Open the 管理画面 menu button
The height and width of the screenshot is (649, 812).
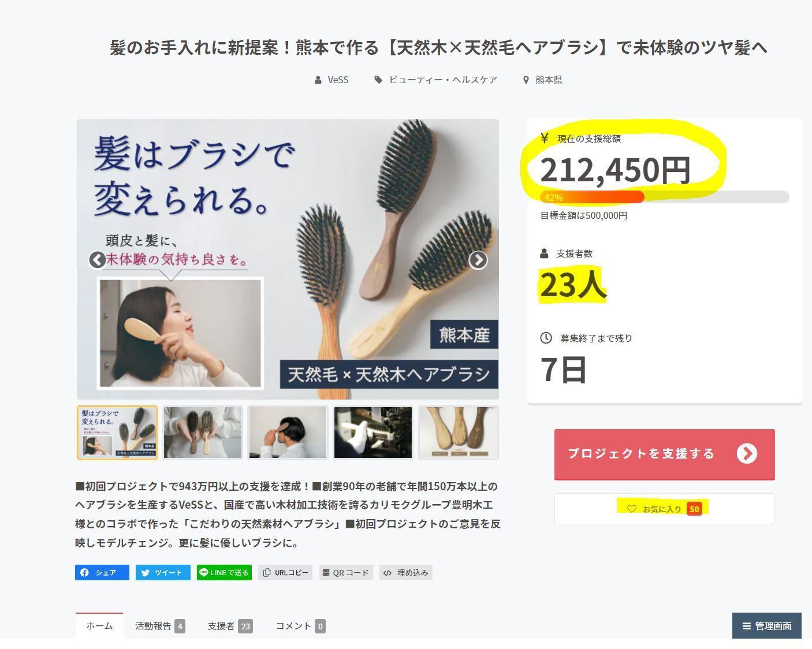[766, 626]
